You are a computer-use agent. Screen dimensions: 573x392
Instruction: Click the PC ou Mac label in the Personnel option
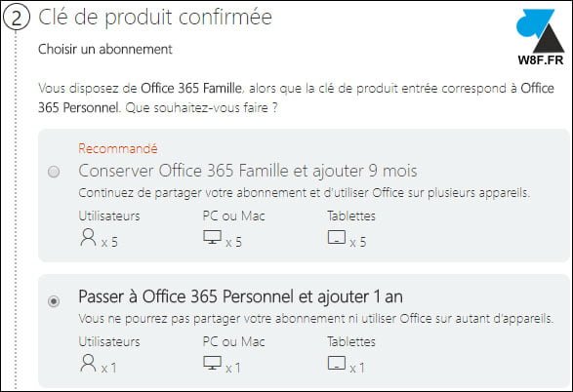(x=234, y=341)
